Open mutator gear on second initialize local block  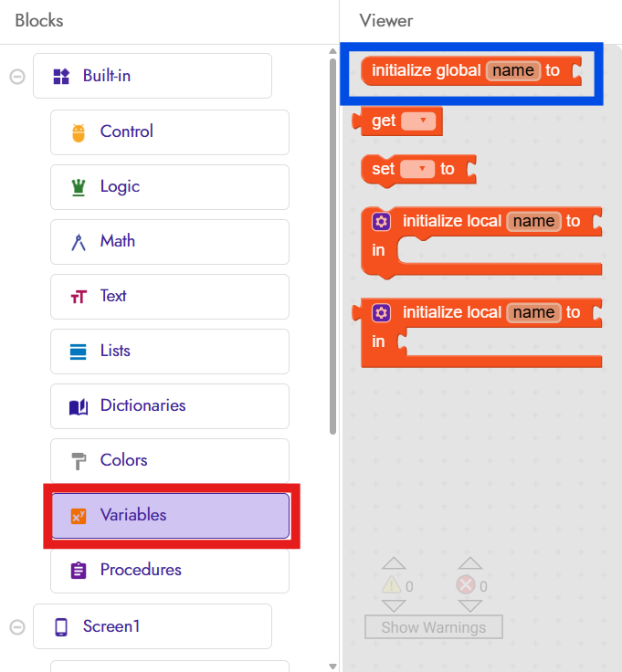[381, 312]
